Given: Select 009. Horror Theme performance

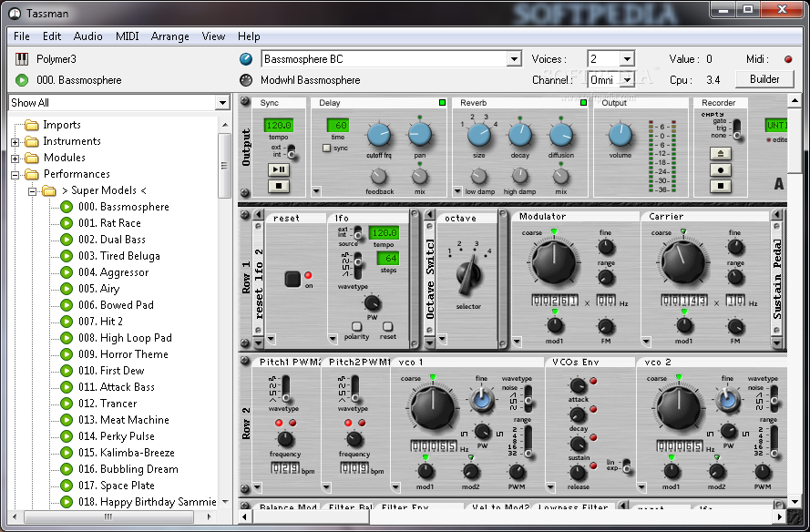Looking at the screenshot, I should click(124, 354).
